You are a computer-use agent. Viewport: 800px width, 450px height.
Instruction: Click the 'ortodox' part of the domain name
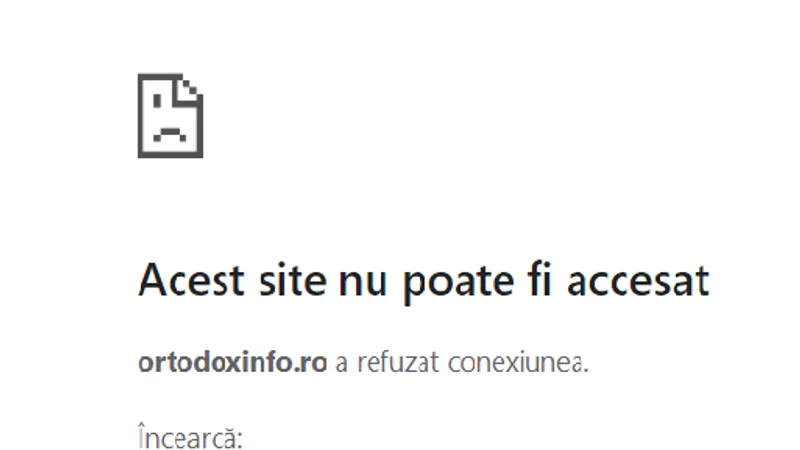(x=189, y=363)
